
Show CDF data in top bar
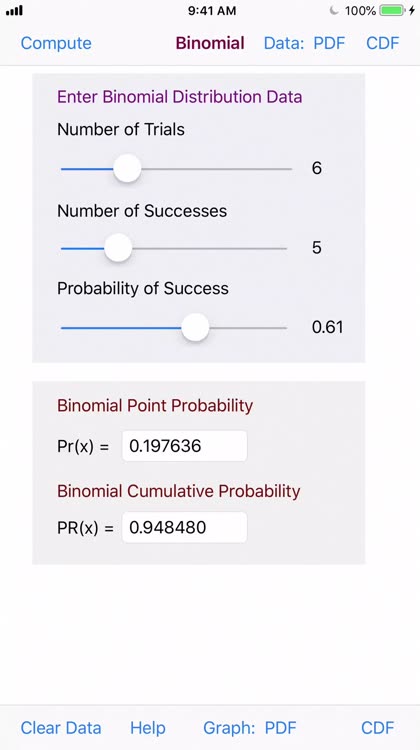coord(383,43)
